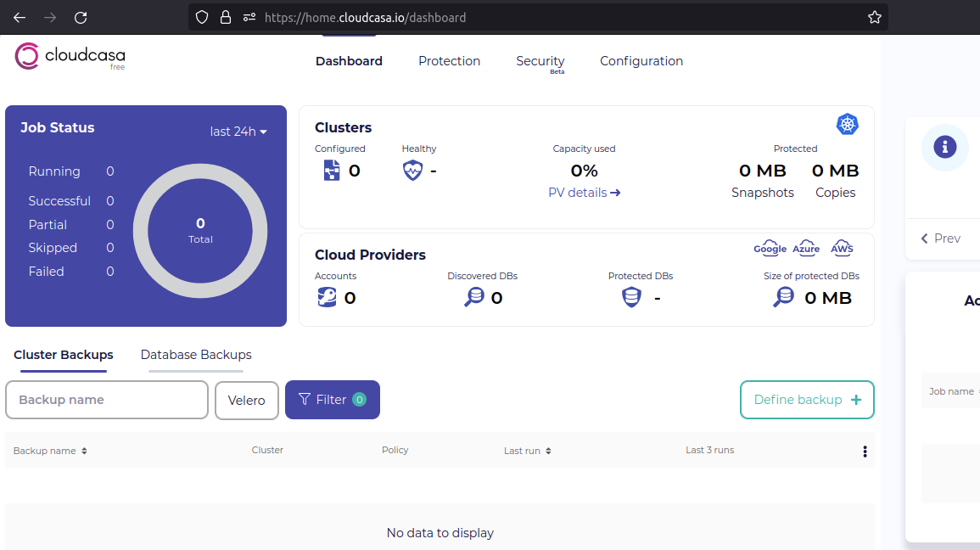
Task: Click the Backup name search field
Action: click(x=107, y=400)
